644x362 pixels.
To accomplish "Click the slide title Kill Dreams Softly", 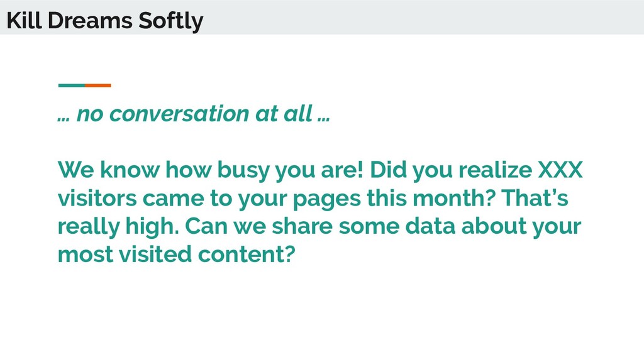I will (x=105, y=21).
